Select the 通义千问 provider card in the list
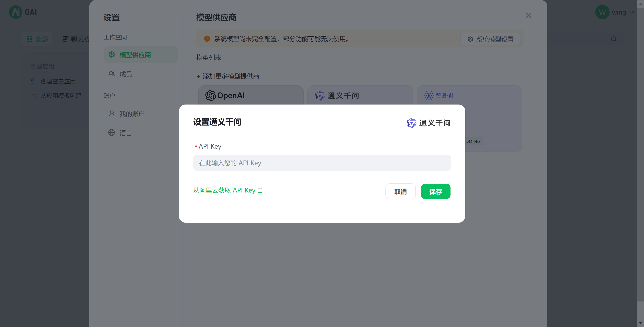Screen dimensions: 644x327 (x=360, y=95)
